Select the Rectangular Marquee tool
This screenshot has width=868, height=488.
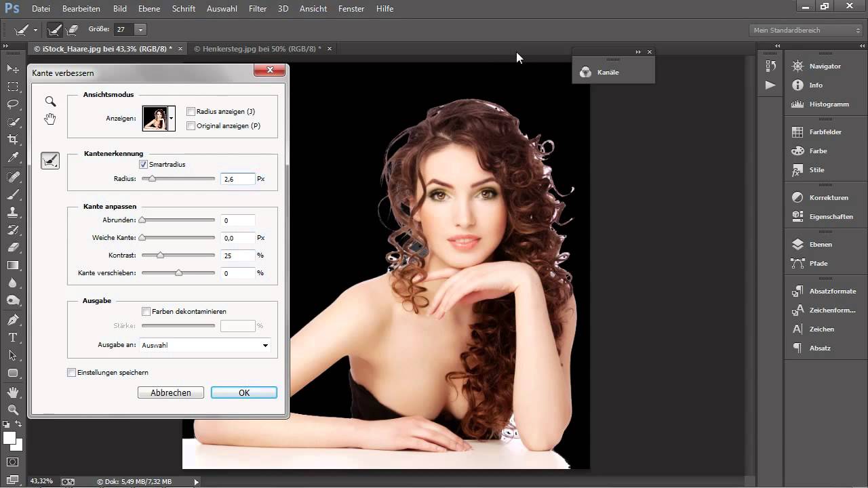click(13, 87)
